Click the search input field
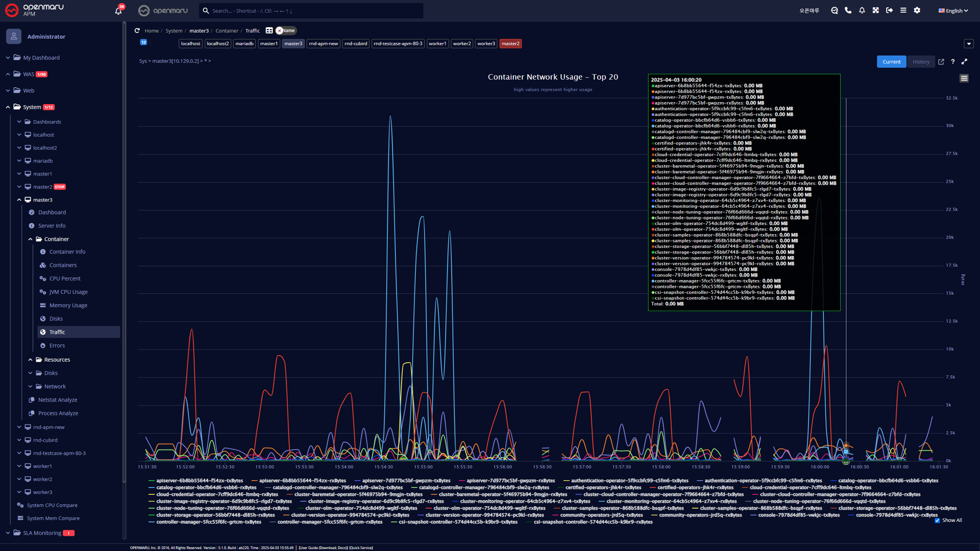 click(311, 11)
